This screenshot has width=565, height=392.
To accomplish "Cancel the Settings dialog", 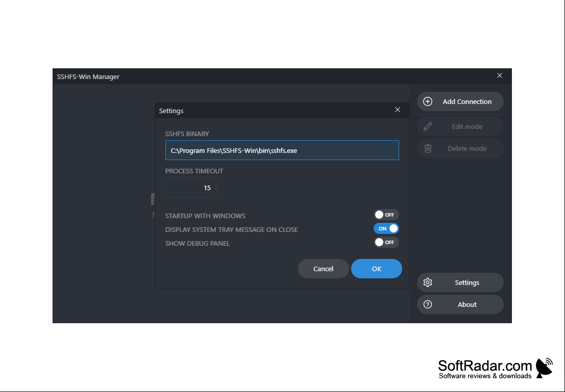I will coord(323,269).
